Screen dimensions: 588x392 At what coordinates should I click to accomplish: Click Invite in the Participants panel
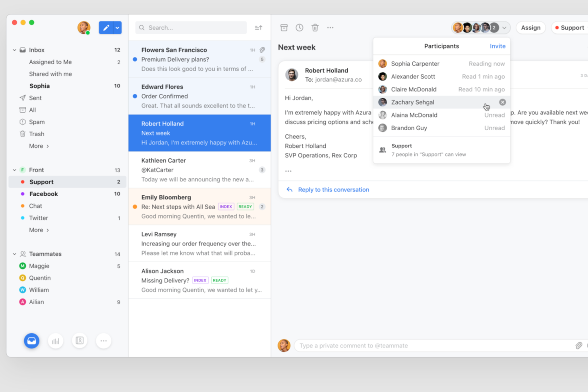coord(497,46)
